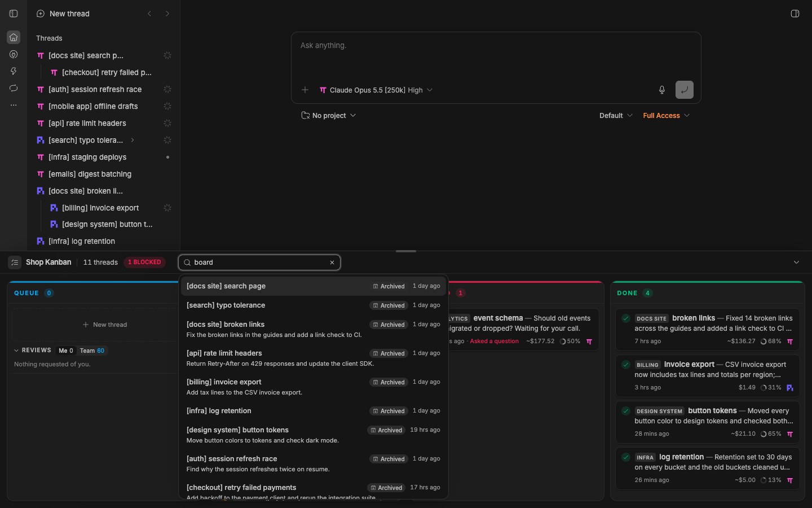Open the more options ellipsis in the rail
Image resolution: width=812 pixels, height=508 pixels.
coord(14,105)
